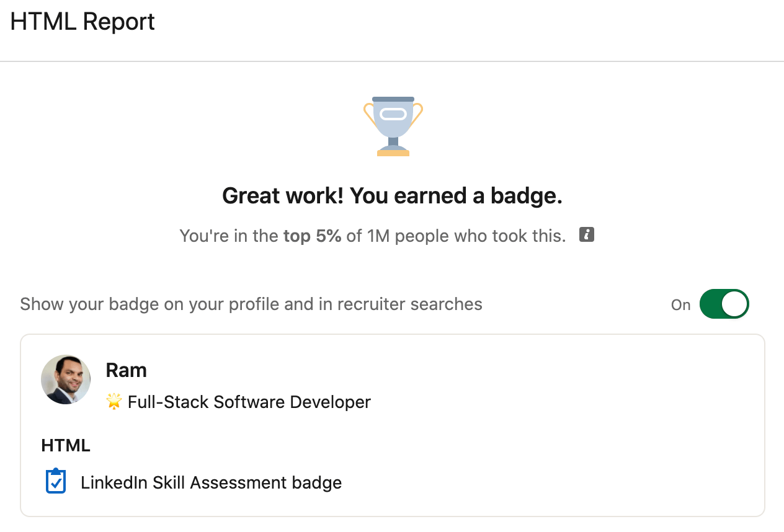Screen dimensions: 784x532
Task: Open the info tooltip next to top 5%
Action: tap(586, 234)
